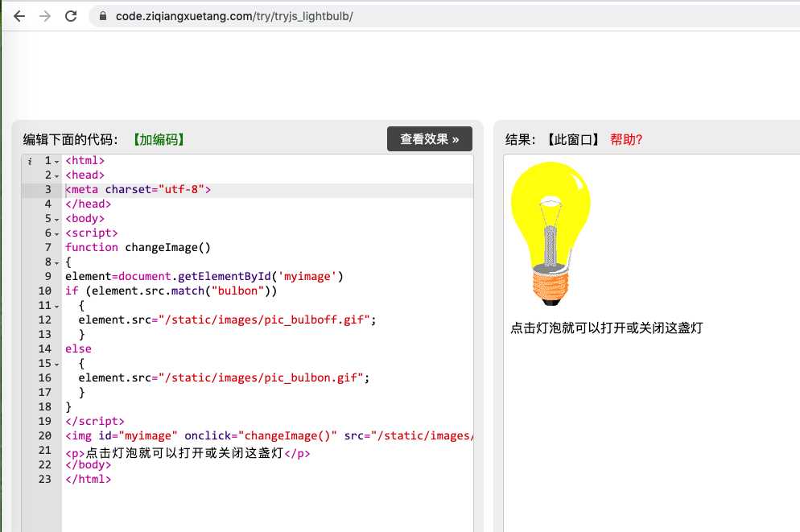Click the browser forward arrow

(45, 16)
